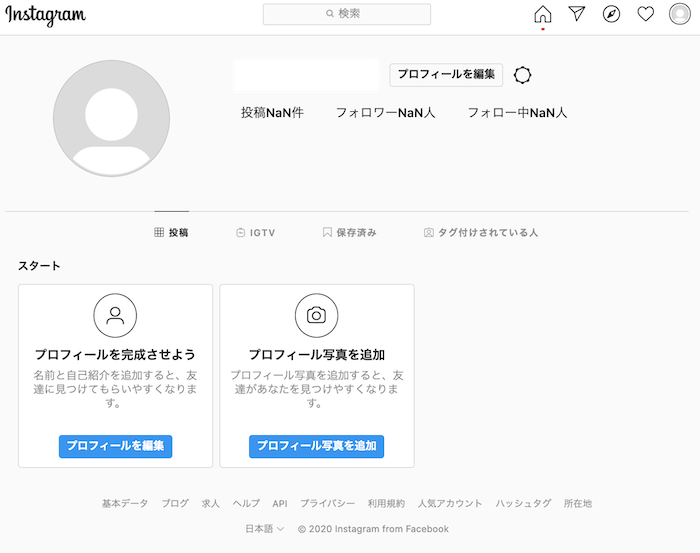Open the 求人 footer link
Viewport: 700px width, 553px height.
(x=210, y=503)
